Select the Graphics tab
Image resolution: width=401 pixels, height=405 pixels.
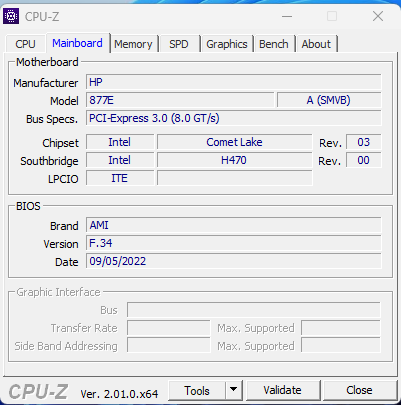pos(227,44)
